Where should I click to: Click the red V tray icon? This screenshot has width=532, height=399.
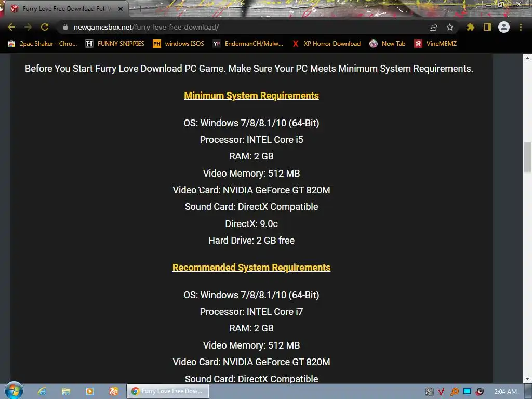441,392
